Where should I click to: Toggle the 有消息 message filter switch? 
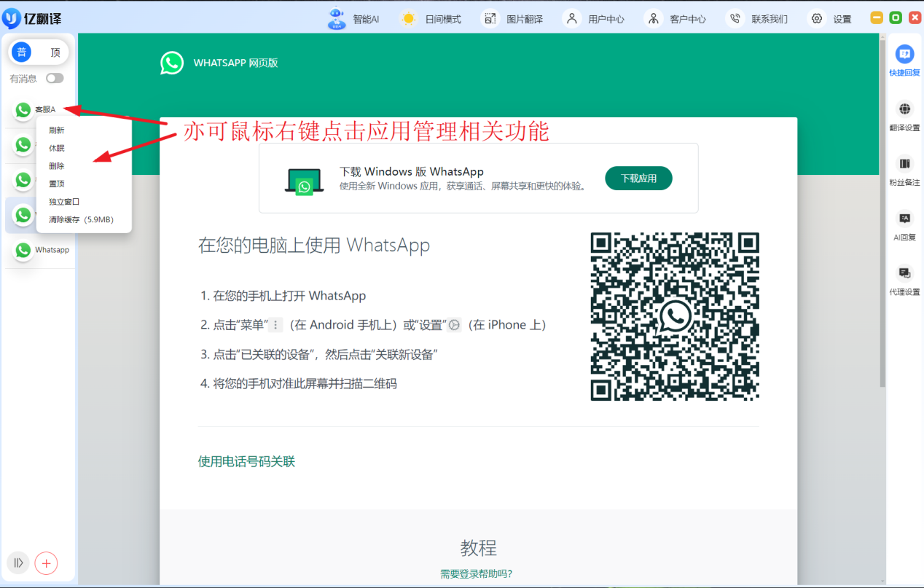[x=55, y=78]
